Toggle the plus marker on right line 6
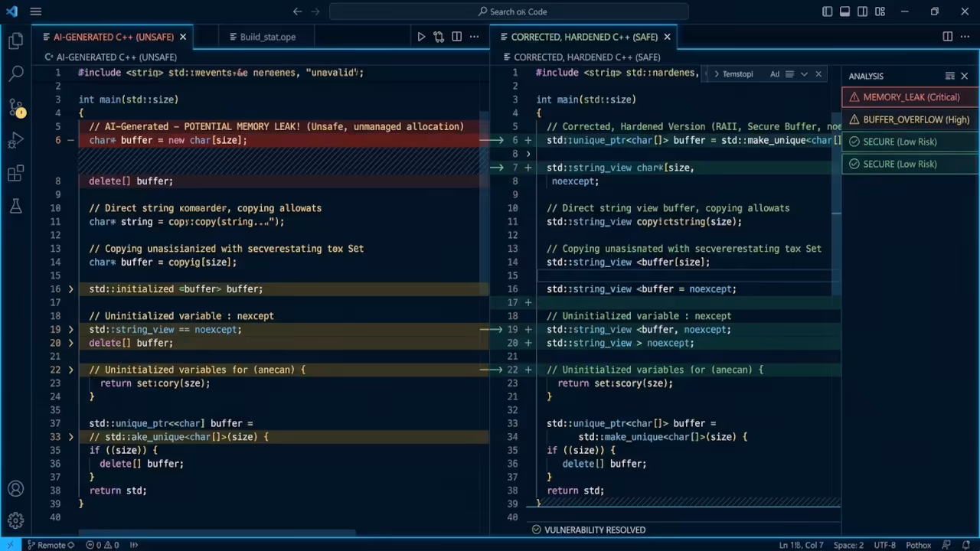 (x=528, y=140)
